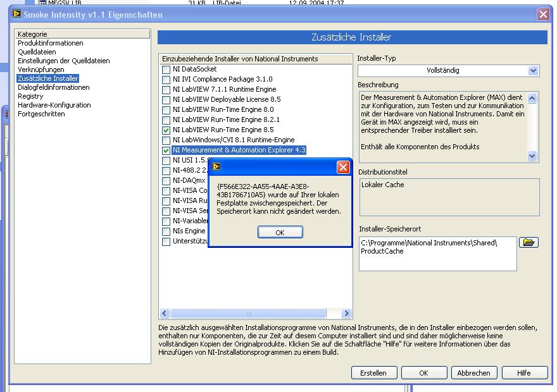This screenshot has width=557, height=392.
Task: Select the Fortgeschritten category
Action: click(41, 114)
